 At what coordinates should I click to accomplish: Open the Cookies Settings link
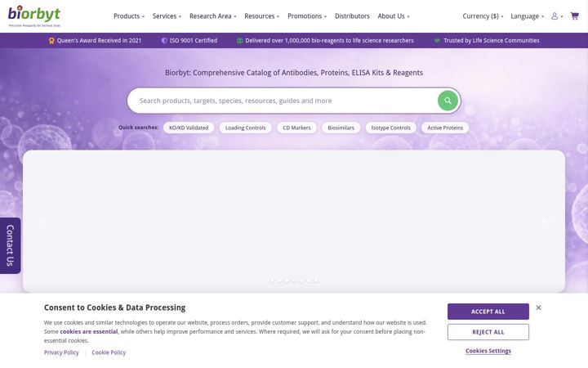click(488, 351)
